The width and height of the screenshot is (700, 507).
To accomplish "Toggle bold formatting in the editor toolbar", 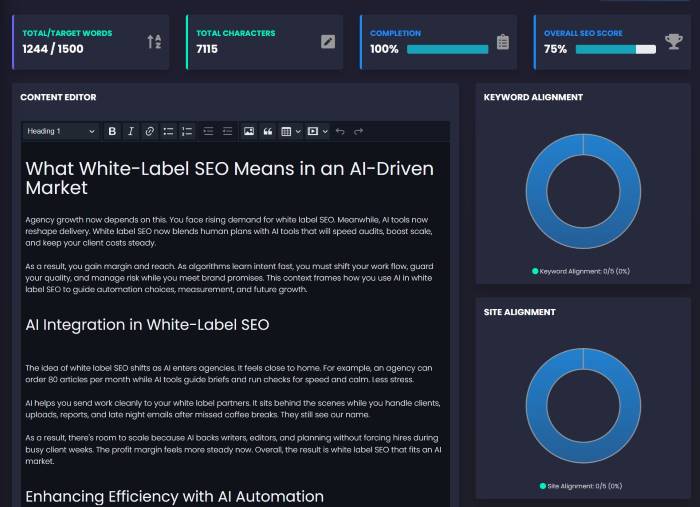I will pyautogui.click(x=112, y=131).
